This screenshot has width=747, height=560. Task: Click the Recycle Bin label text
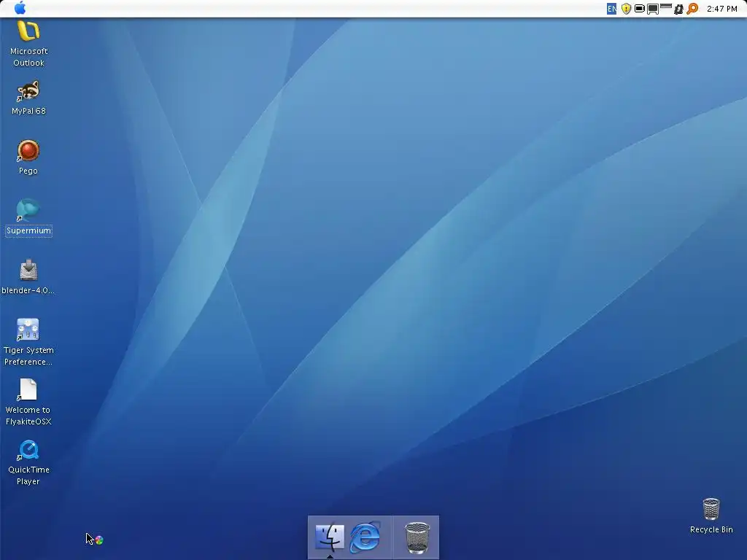tap(711, 529)
